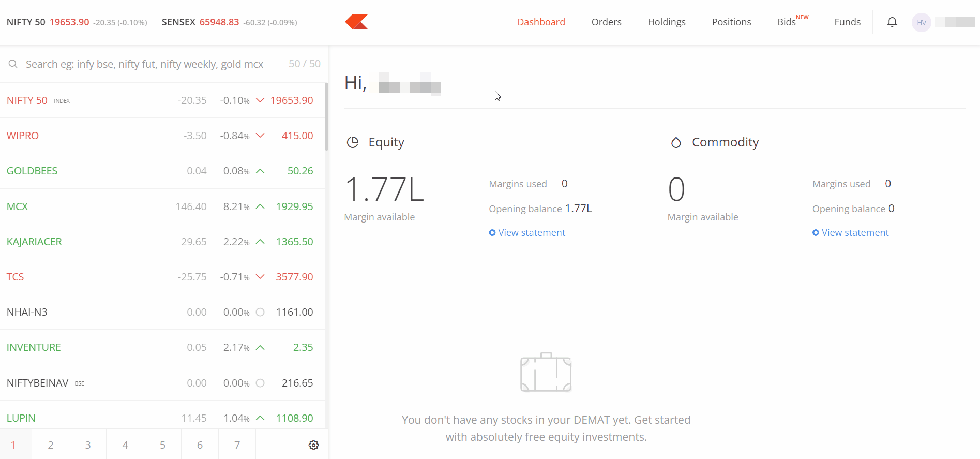Click Equity opening balance 1.77L
Image resolution: width=980 pixels, height=459 pixels.
[x=578, y=209]
